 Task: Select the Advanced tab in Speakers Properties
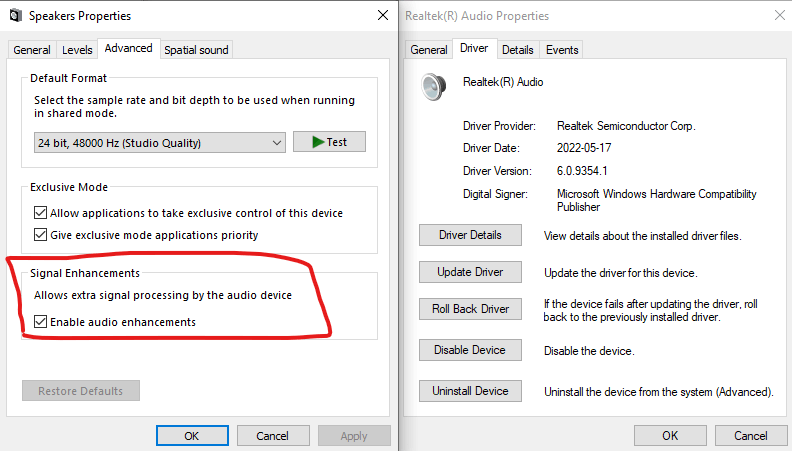pyautogui.click(x=128, y=48)
